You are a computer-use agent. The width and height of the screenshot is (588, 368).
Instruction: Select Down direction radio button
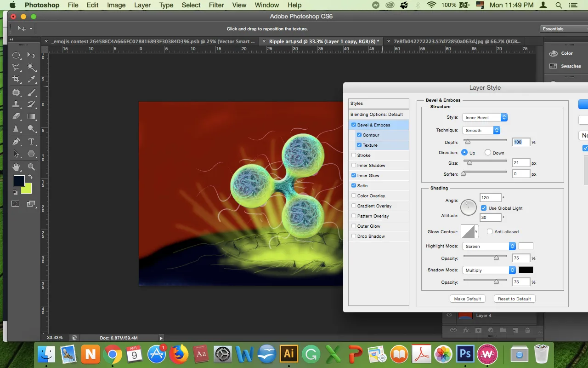488,152
